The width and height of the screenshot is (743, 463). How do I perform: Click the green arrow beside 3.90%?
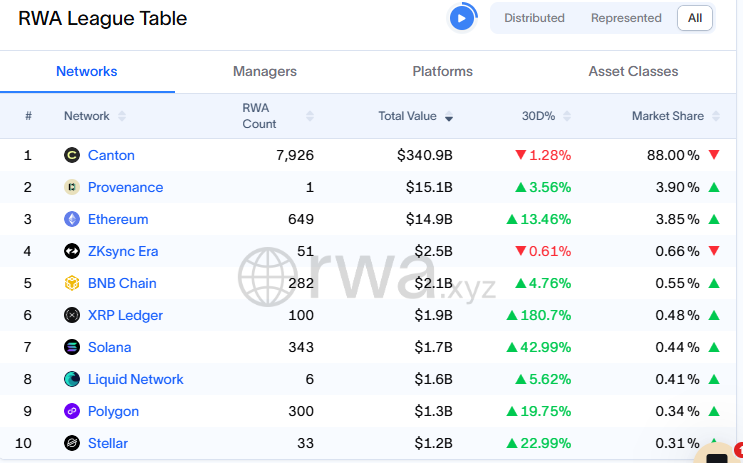click(x=714, y=187)
